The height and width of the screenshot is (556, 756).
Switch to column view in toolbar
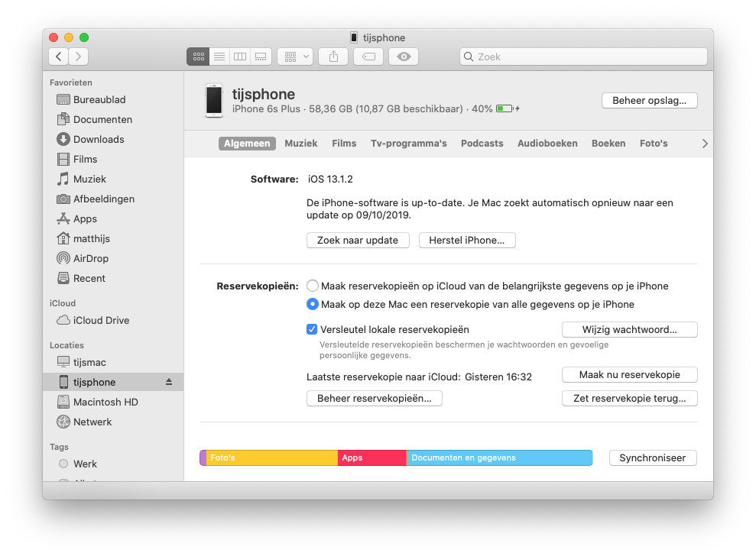coord(240,57)
